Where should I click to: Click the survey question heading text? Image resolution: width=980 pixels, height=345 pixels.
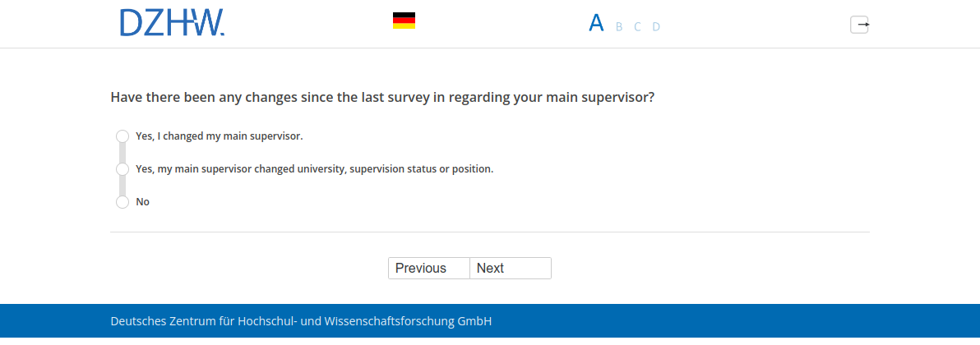tap(382, 97)
